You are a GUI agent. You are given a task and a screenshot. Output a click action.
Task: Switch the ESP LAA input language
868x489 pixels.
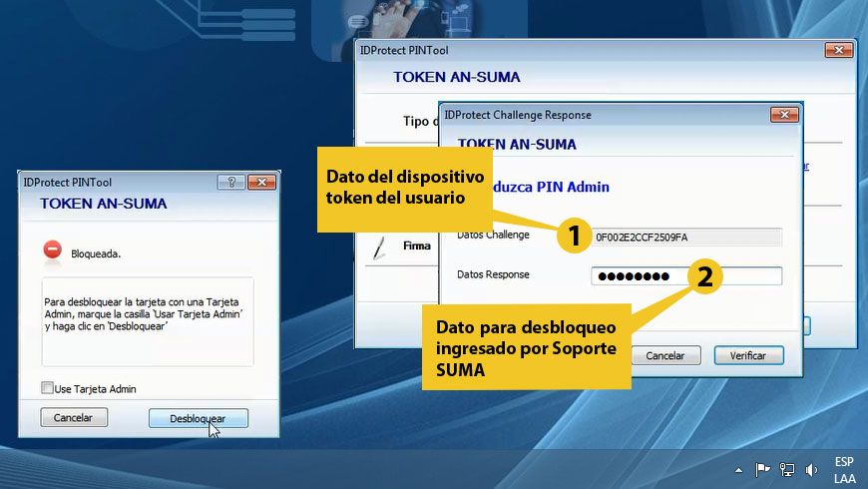(x=844, y=470)
